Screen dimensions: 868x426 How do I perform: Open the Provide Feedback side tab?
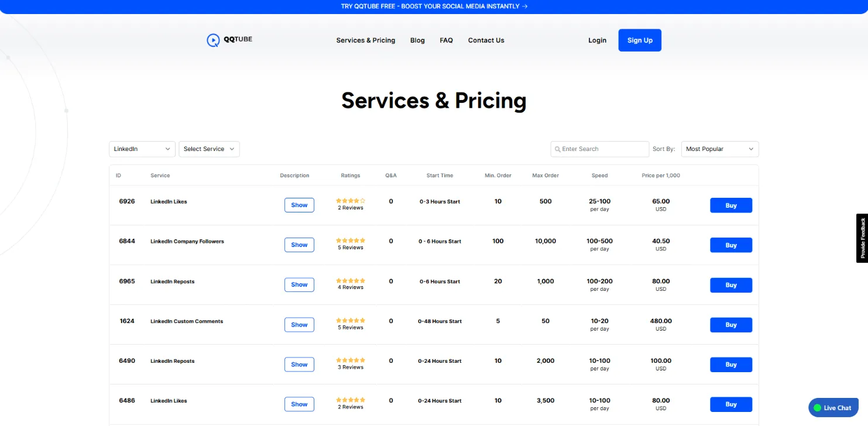[x=862, y=238]
